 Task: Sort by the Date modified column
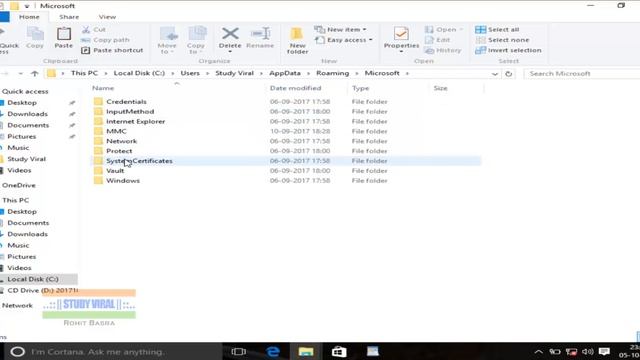(296, 88)
